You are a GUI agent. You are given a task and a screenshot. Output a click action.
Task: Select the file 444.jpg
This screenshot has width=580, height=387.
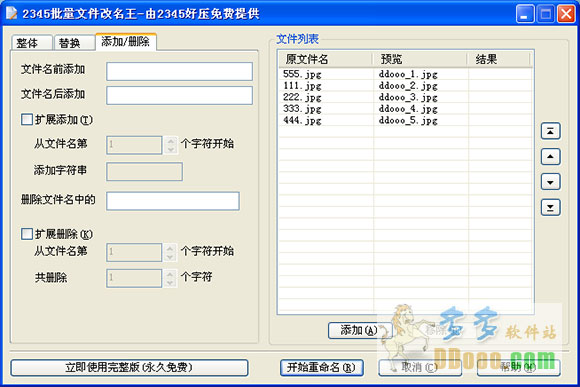point(302,120)
